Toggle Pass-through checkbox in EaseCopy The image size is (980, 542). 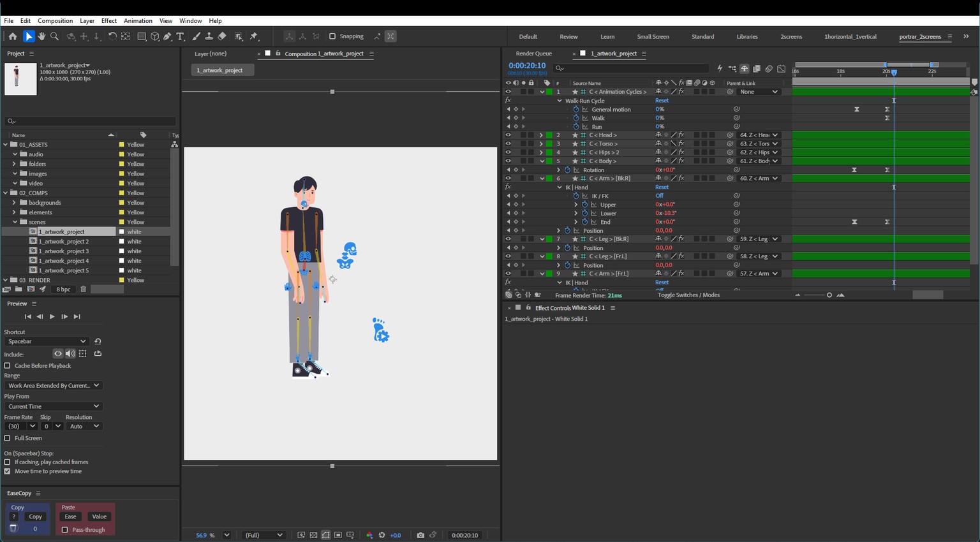[x=64, y=530]
